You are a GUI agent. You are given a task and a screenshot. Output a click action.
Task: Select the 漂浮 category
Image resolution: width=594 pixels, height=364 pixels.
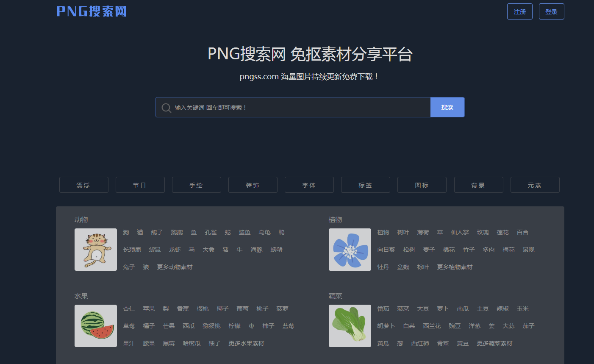coord(83,184)
